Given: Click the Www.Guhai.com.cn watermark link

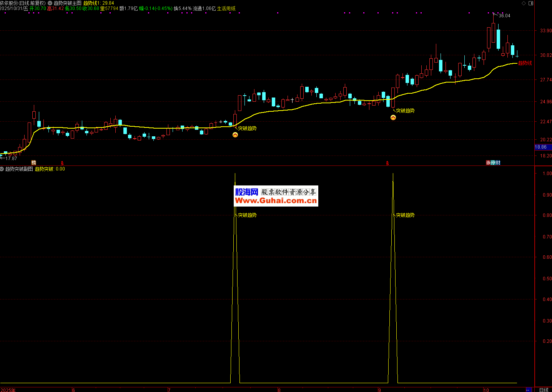Looking at the screenshot, I should click(x=276, y=200).
